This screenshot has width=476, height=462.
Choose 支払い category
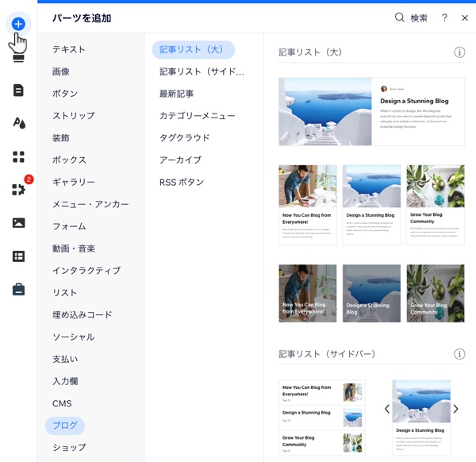click(65, 359)
